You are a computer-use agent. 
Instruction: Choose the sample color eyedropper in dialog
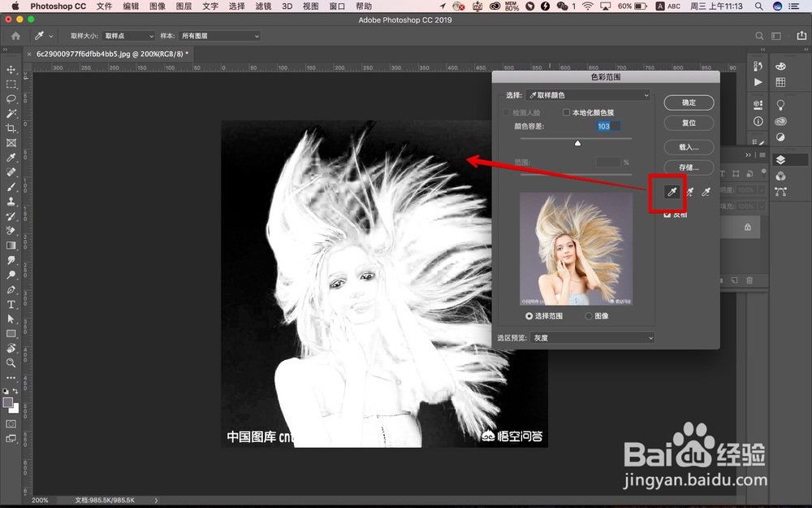point(672,193)
